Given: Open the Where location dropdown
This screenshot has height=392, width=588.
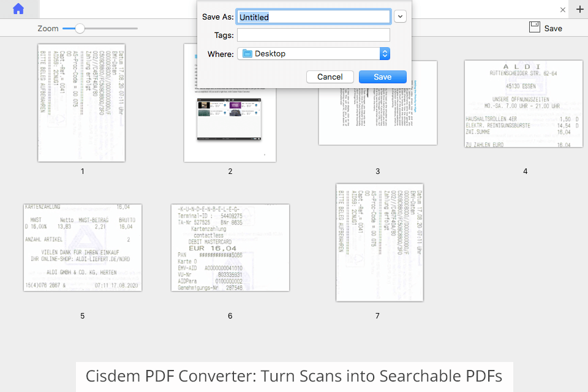Looking at the screenshot, I should coord(314,54).
